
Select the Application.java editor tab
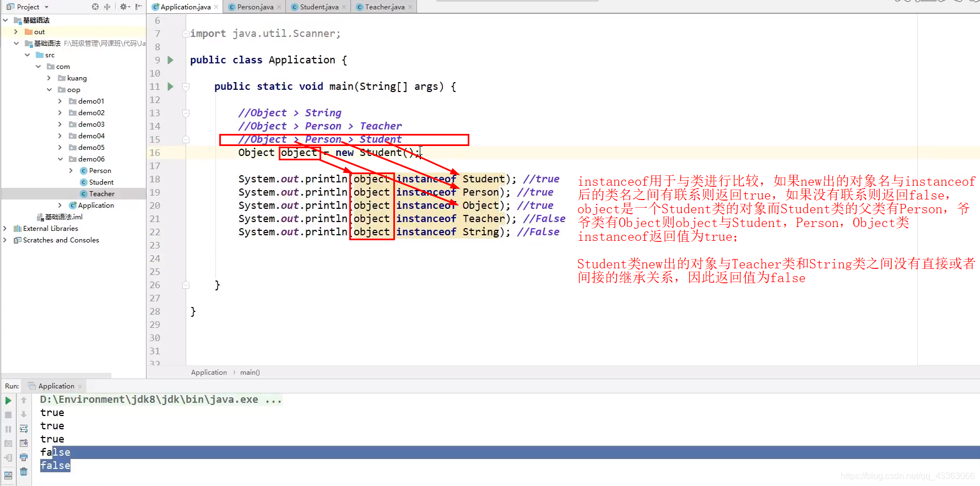coord(186,7)
